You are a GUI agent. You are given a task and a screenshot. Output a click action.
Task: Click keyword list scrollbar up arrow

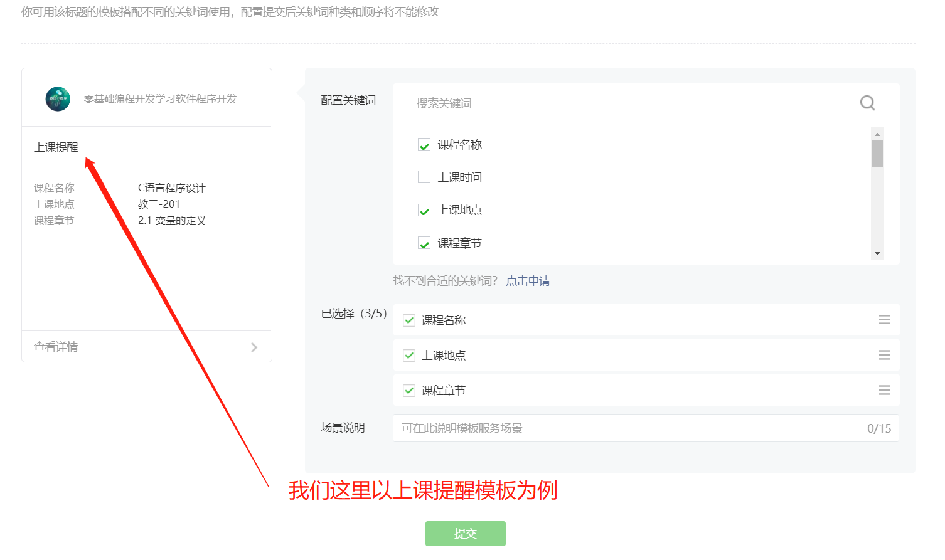coord(877,134)
